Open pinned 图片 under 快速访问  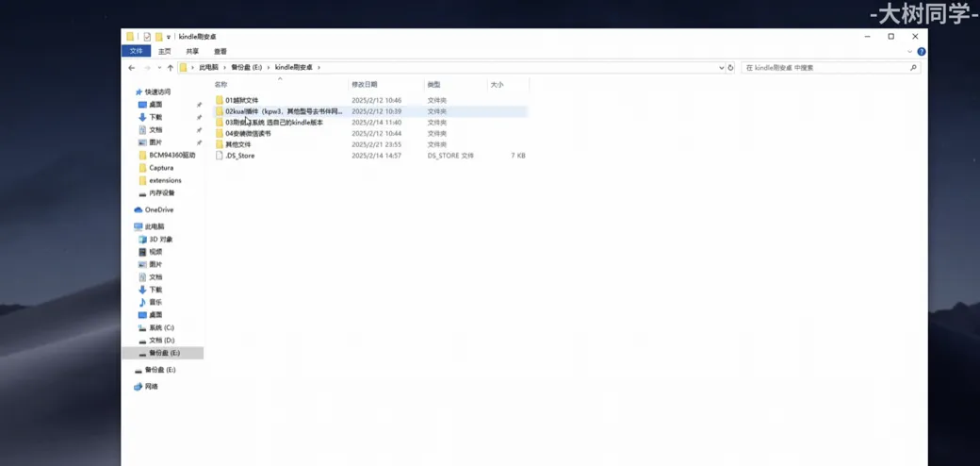pos(155,142)
